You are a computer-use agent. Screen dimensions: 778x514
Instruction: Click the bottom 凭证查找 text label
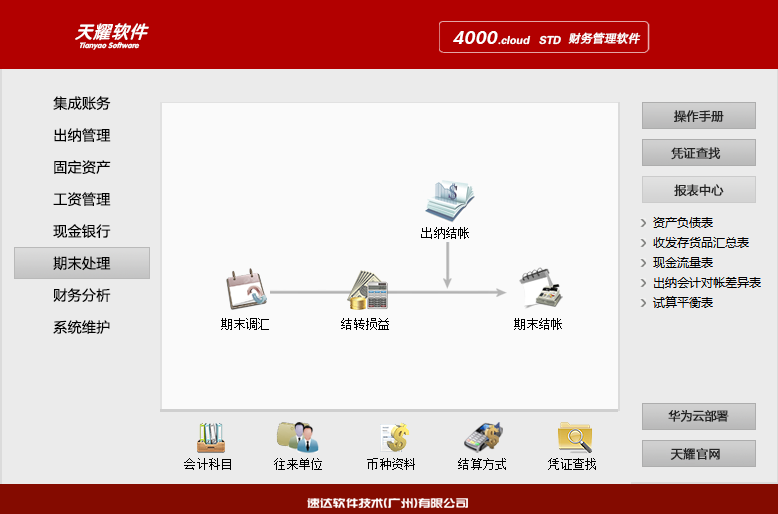point(572,464)
